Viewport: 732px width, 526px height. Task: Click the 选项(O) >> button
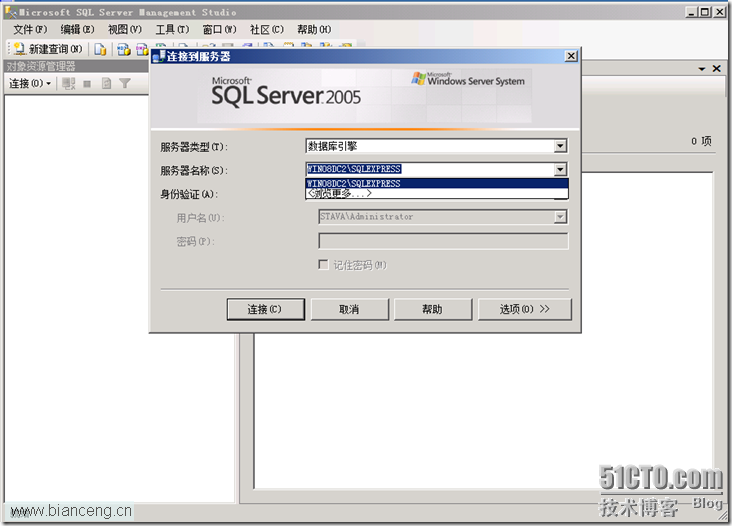(525, 309)
